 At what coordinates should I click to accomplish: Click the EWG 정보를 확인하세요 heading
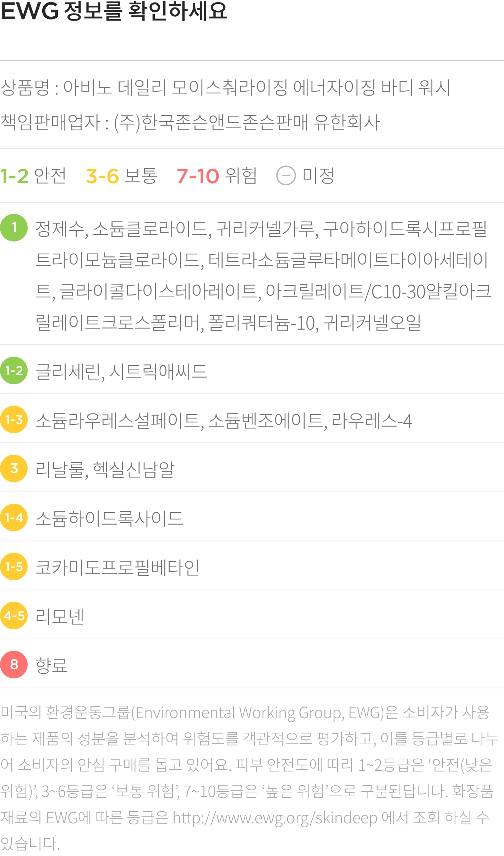pos(114,11)
